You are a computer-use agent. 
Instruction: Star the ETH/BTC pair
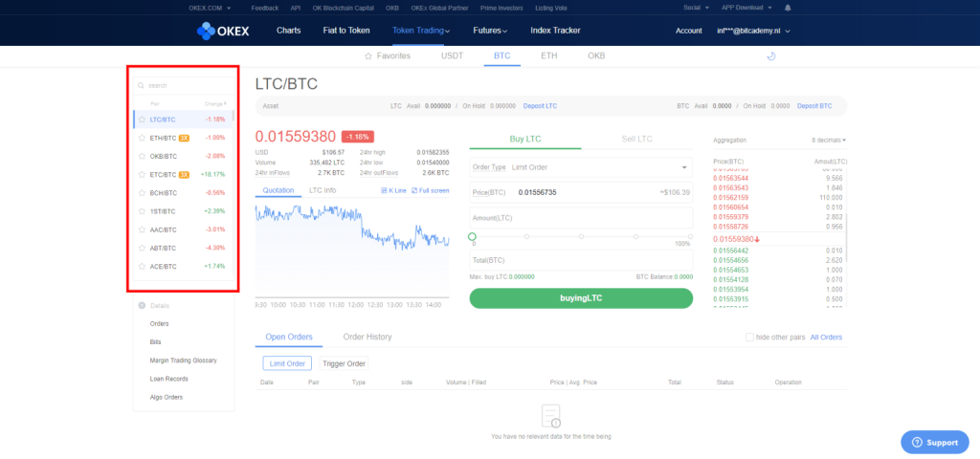click(x=142, y=138)
